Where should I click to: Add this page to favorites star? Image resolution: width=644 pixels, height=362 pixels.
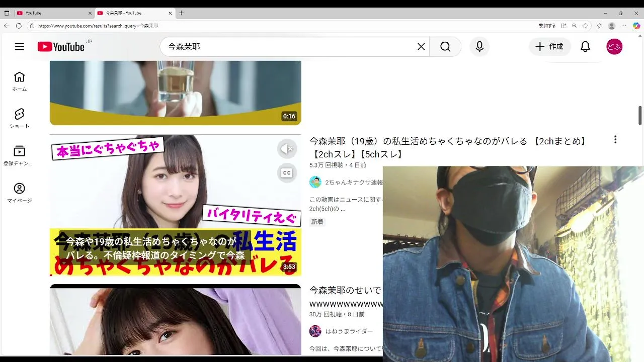585,26
